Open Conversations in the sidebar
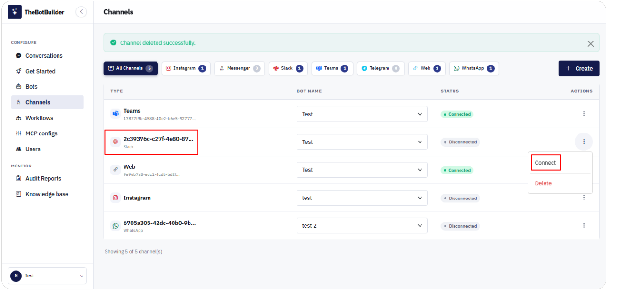 pyautogui.click(x=47, y=56)
